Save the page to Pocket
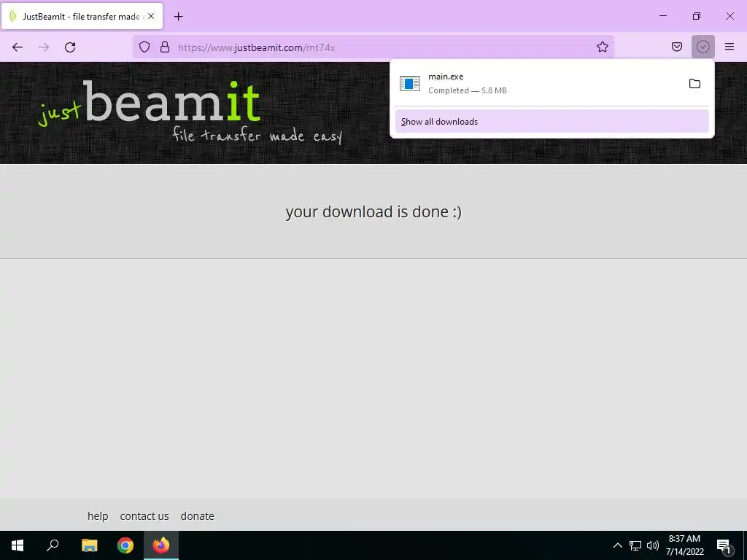Screen dimensions: 747x560 coord(676,47)
